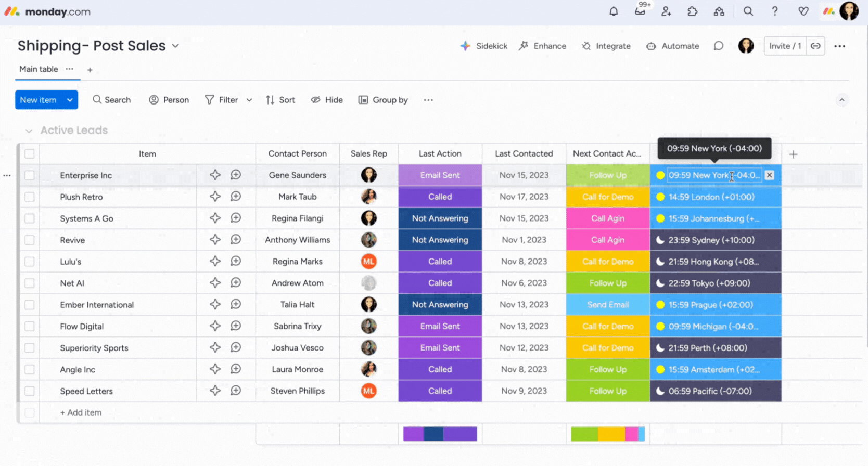Open the inbox icon with 99+ badge
The height and width of the screenshot is (466, 868).
(x=640, y=11)
